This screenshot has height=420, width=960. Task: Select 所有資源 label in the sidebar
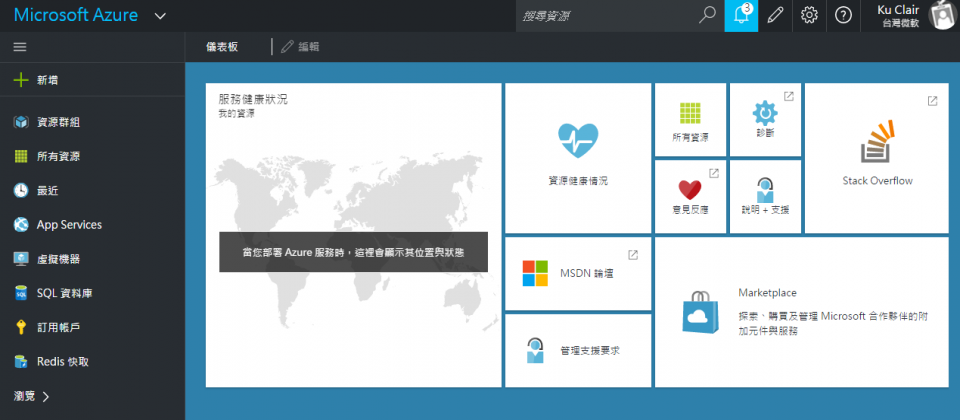tap(58, 157)
